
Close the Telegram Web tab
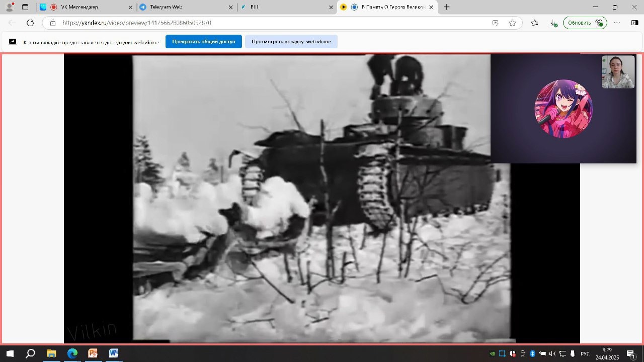tap(231, 7)
